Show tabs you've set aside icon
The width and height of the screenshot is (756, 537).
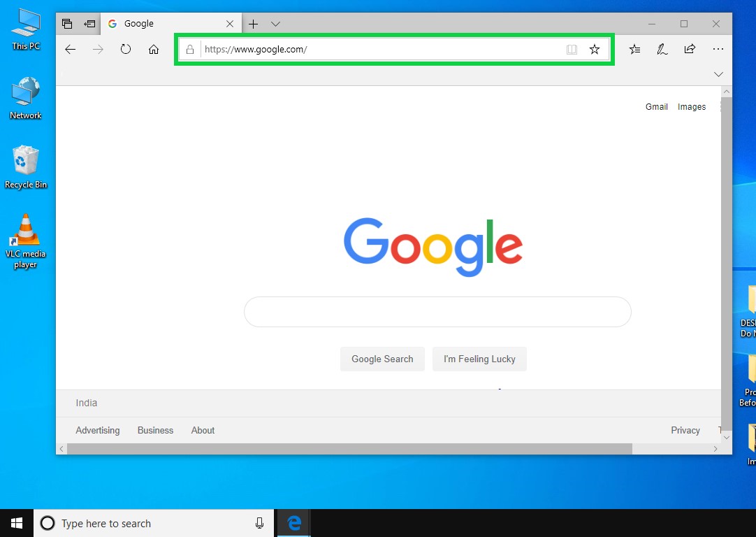pos(67,24)
